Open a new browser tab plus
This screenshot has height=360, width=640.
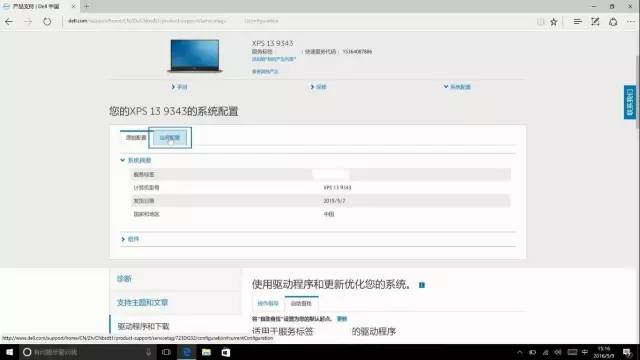86,6
